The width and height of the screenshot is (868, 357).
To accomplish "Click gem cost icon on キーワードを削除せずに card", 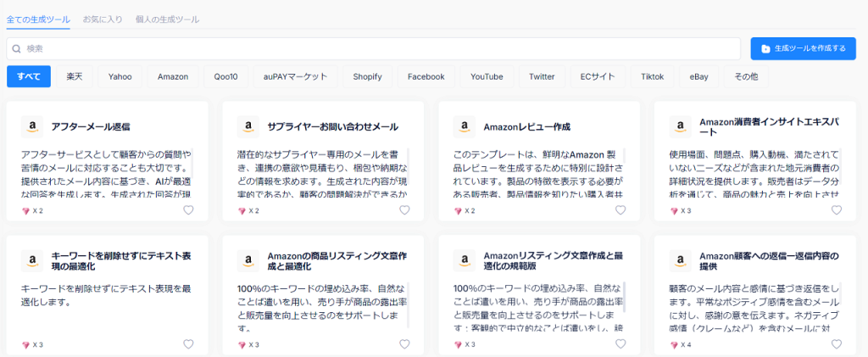I will click(x=25, y=345).
